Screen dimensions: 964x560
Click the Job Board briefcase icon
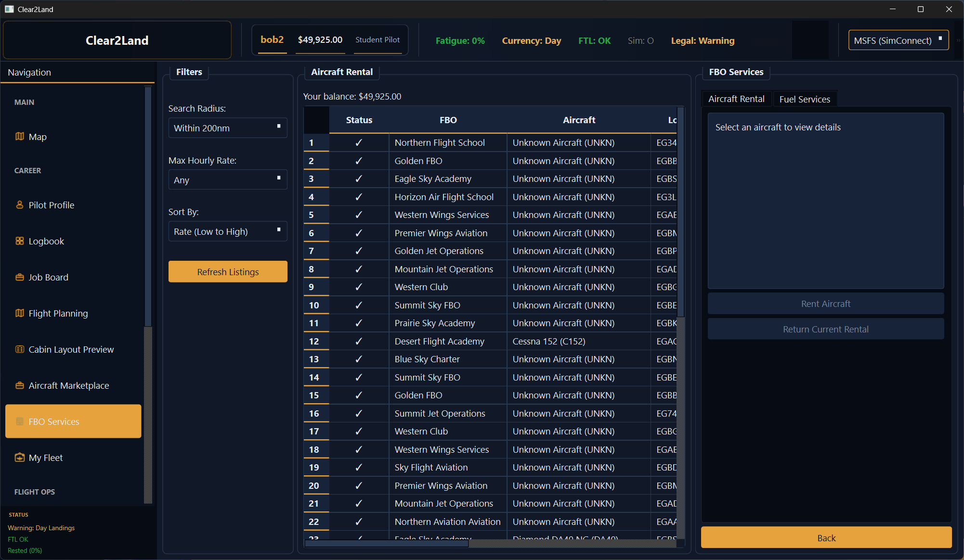(19, 277)
